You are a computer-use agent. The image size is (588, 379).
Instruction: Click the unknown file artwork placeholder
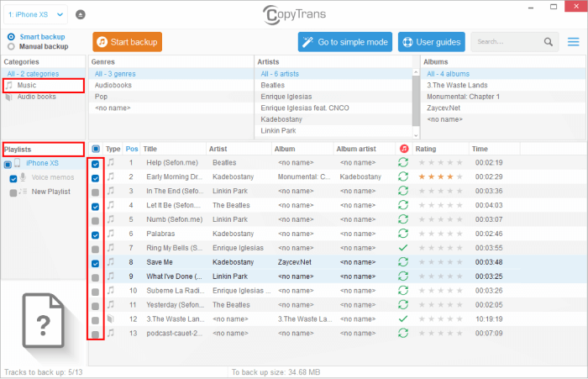click(x=43, y=321)
